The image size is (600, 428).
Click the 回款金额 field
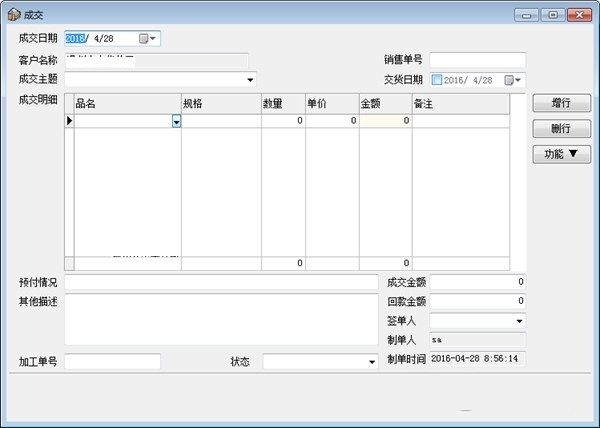point(478,301)
